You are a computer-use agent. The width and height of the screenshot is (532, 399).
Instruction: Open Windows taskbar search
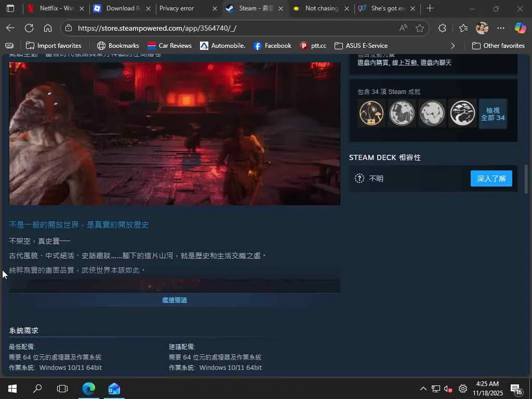37,389
